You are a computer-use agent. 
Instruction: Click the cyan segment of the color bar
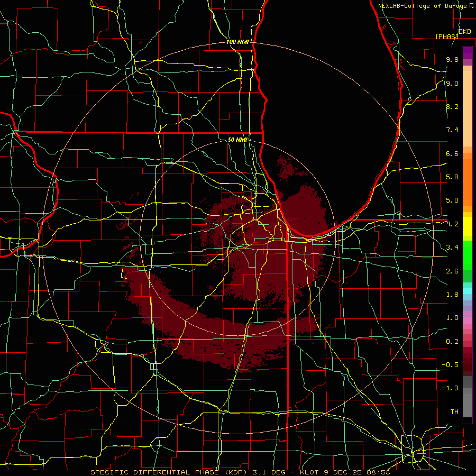467,291
